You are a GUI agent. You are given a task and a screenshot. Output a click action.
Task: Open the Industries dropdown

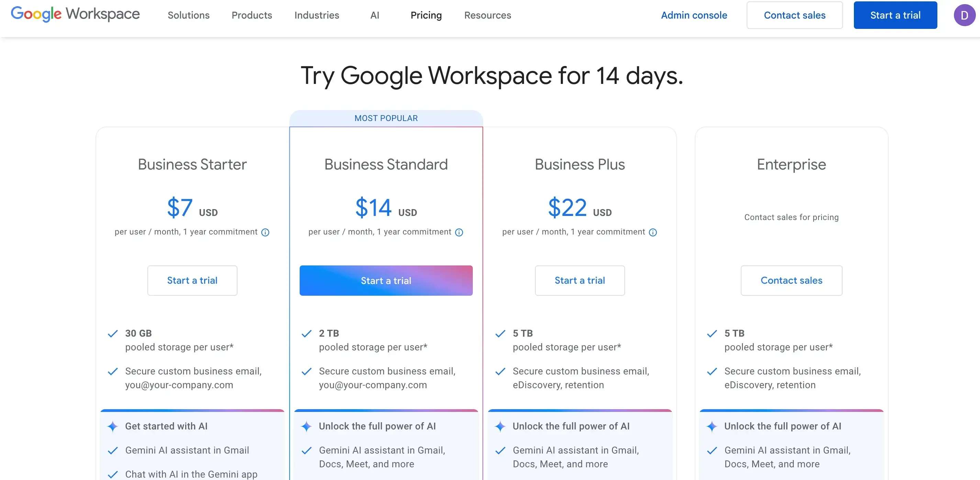[x=316, y=15]
